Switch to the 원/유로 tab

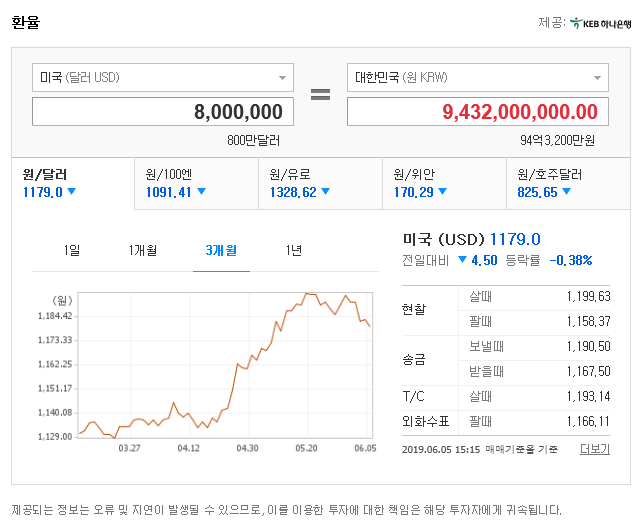tap(320, 182)
